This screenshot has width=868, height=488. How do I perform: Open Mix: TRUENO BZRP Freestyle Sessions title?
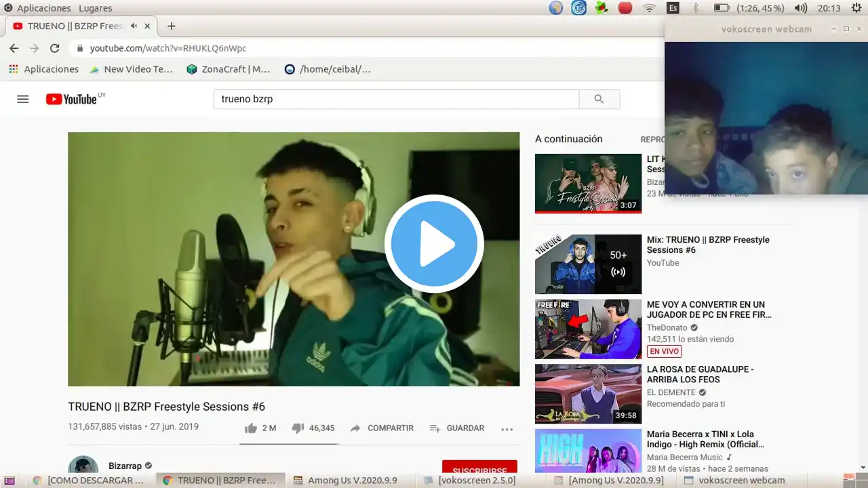coord(708,245)
